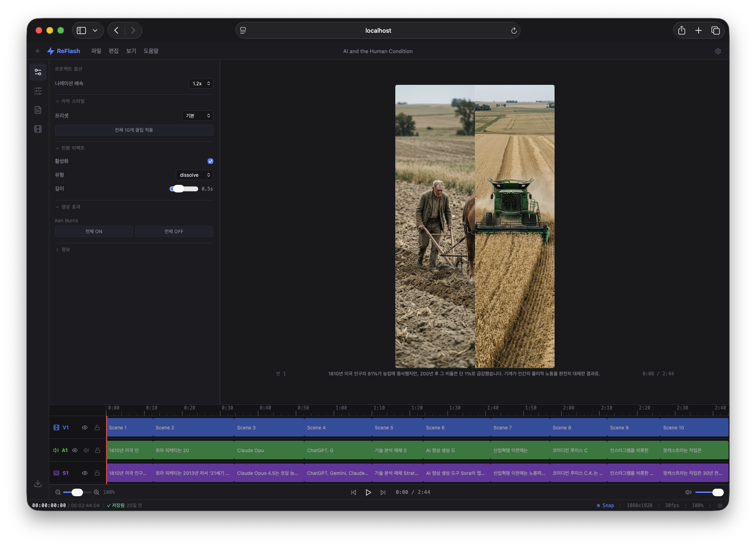This screenshot has width=756, height=546.
Task: Click the Safari share icon
Action: pyautogui.click(x=682, y=30)
